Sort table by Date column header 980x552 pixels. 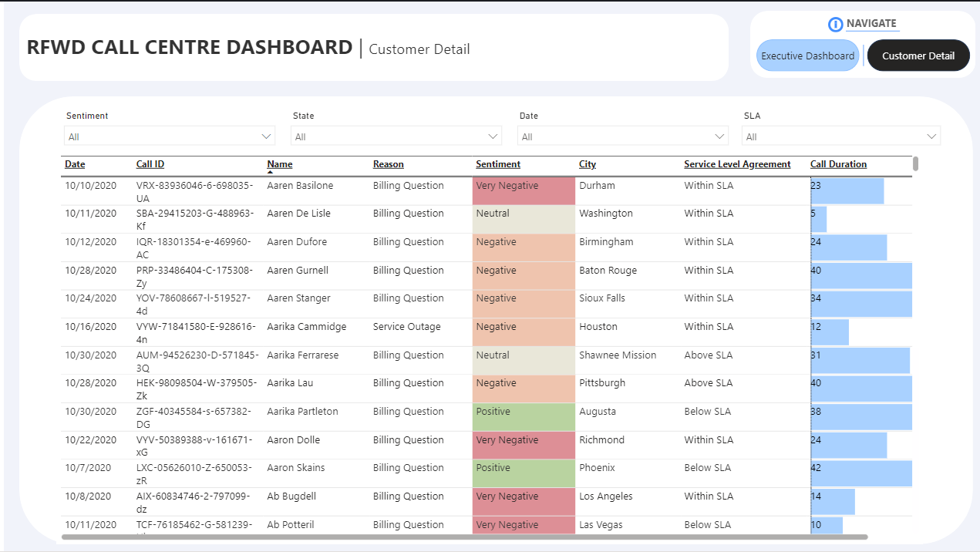pos(75,164)
